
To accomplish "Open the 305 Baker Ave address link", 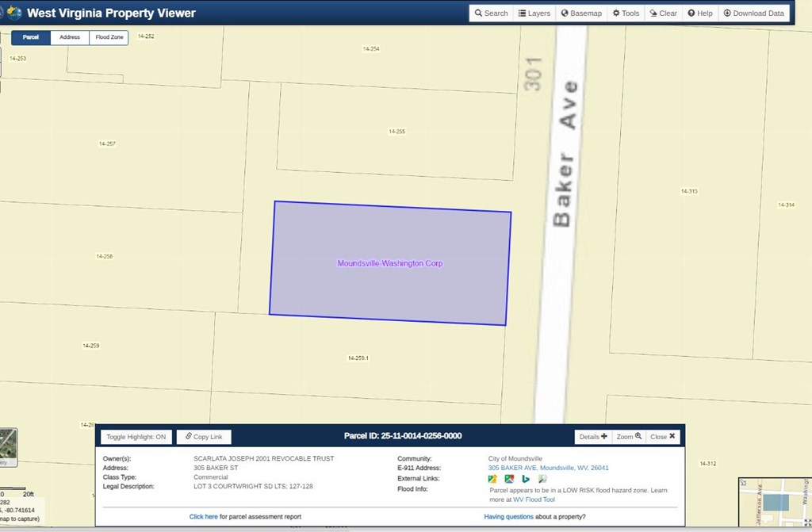I will pyautogui.click(x=549, y=468).
